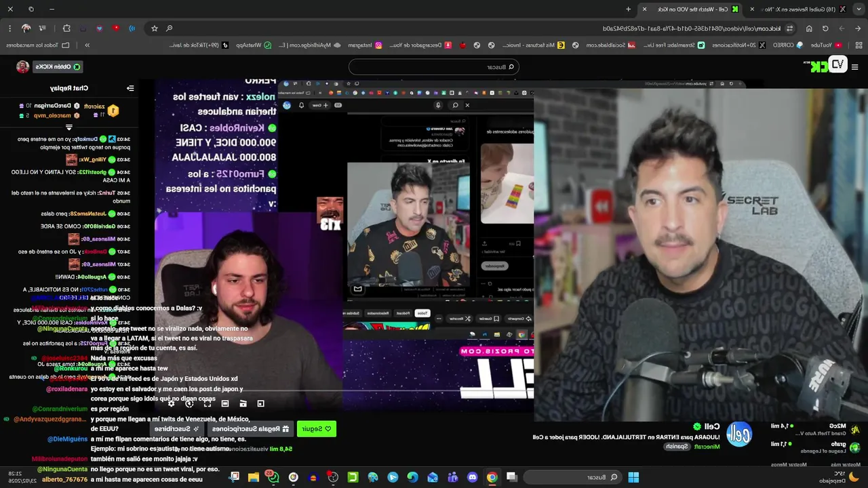Go to the browser home page
Viewport: 868px width, 488px height.
[x=809, y=28]
